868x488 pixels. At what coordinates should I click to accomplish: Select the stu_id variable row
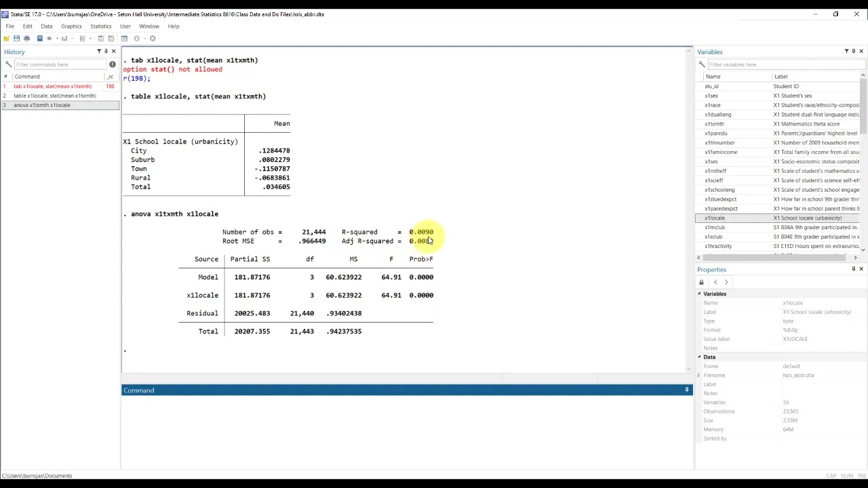[777, 86]
